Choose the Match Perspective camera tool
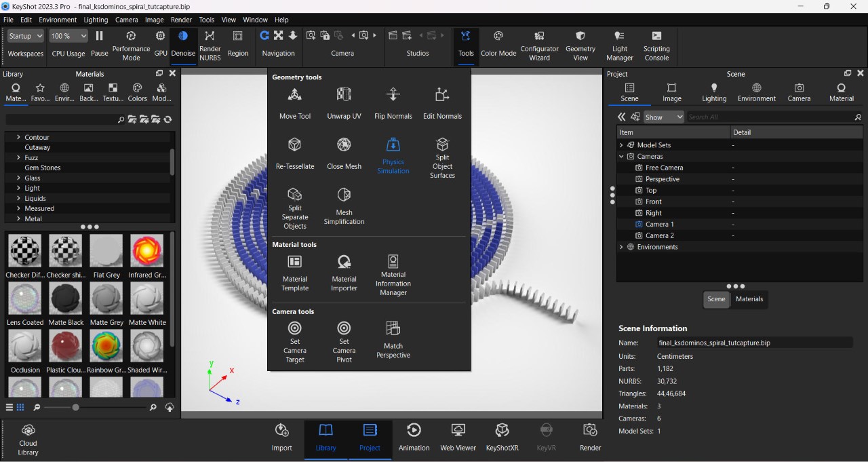This screenshot has height=462, width=868. pos(393,339)
